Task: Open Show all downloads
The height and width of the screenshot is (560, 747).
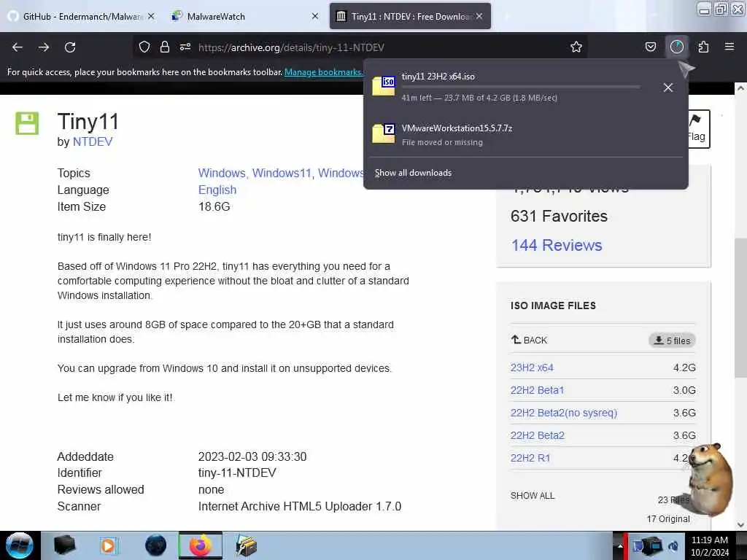Action: click(413, 173)
